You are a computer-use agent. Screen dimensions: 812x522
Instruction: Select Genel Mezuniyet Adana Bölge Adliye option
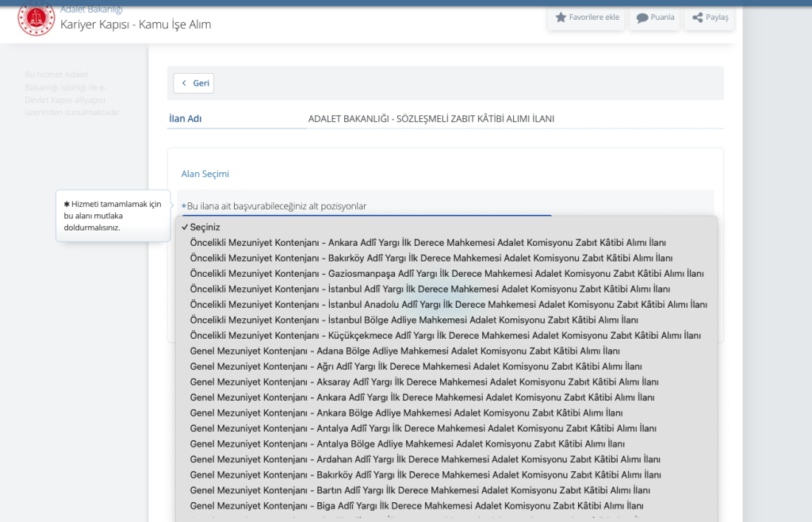point(404,351)
